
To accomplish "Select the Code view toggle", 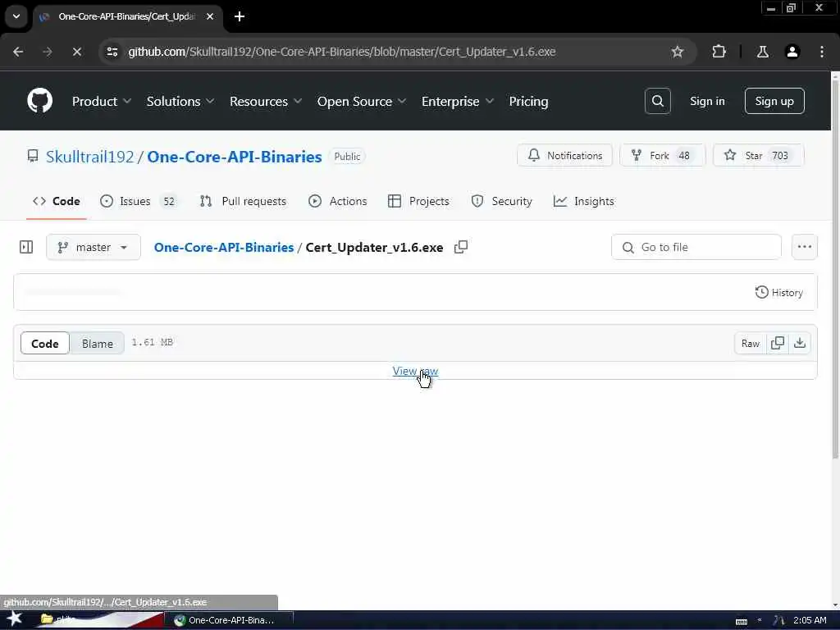I will [x=45, y=344].
